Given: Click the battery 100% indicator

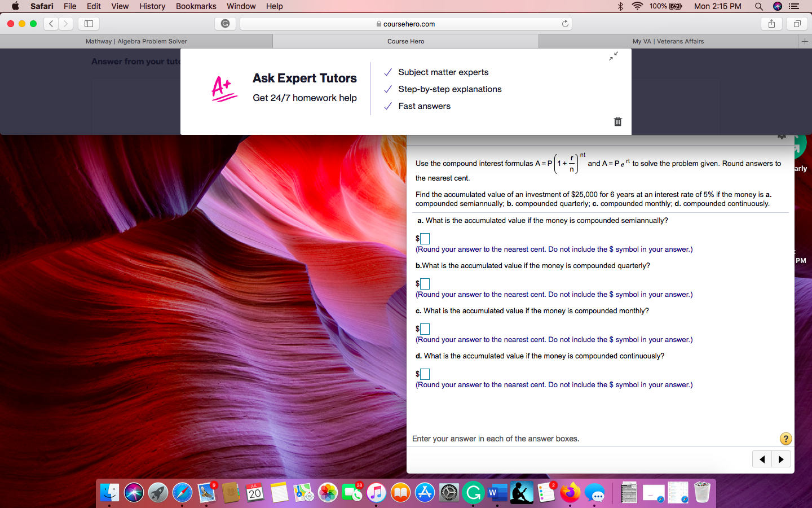Looking at the screenshot, I should pyautogui.click(x=666, y=6).
